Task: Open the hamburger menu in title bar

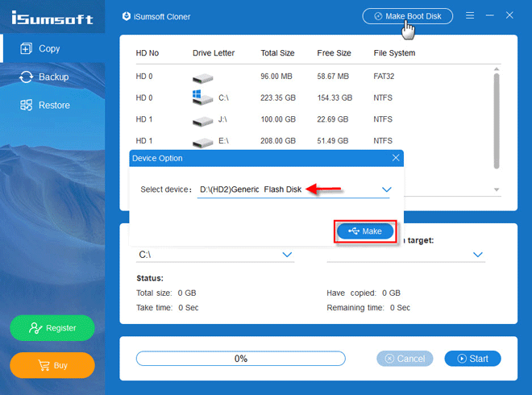Action: click(470, 15)
